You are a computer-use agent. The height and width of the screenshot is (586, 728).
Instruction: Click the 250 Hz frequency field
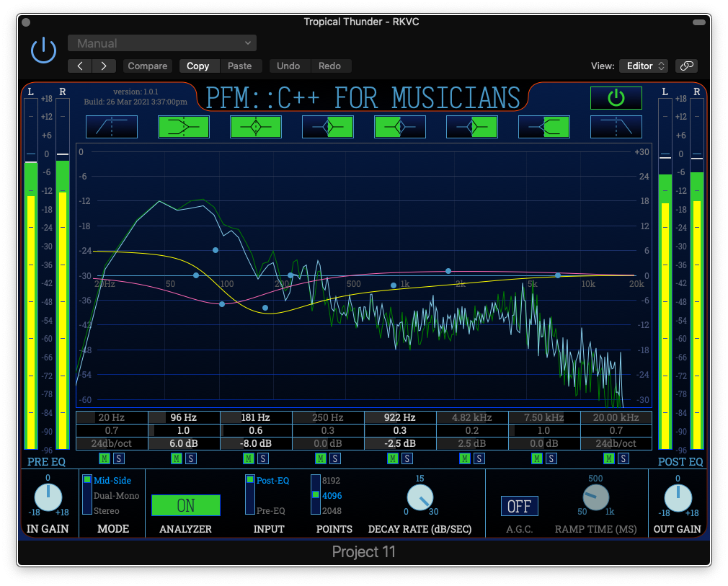[328, 417]
